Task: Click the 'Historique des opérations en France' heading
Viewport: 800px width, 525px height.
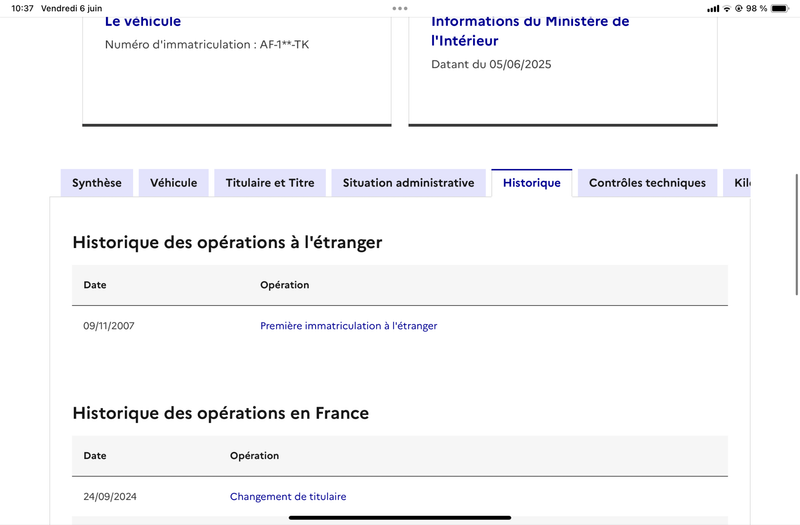Action: click(x=220, y=413)
